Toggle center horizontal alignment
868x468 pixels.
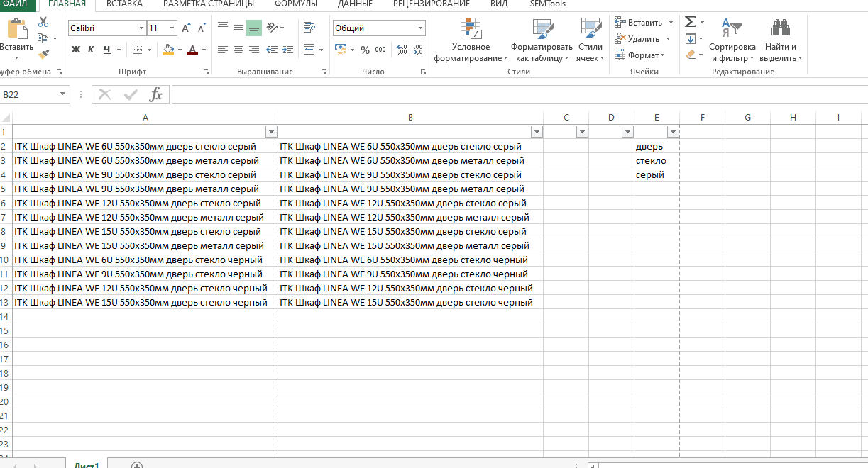tap(238, 50)
